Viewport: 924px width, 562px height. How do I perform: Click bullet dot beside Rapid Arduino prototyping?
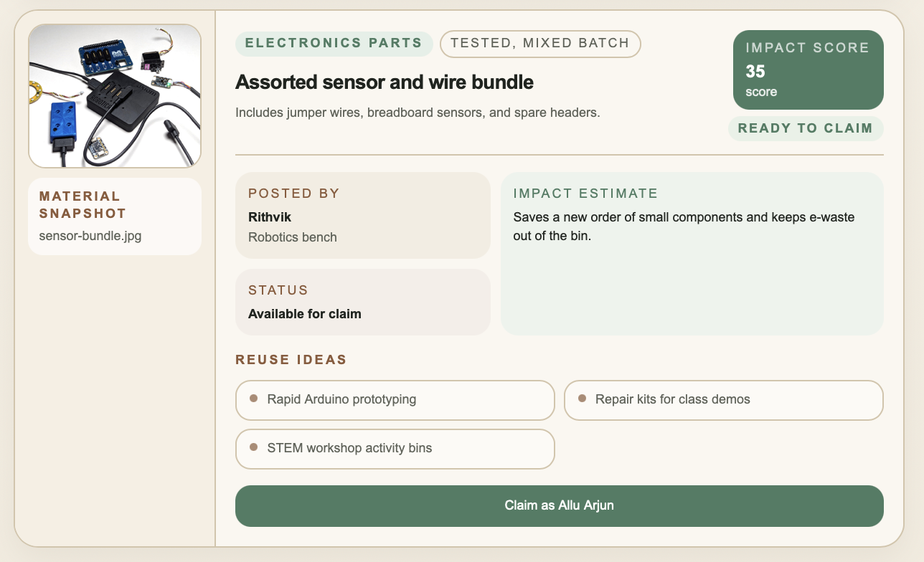coord(253,398)
